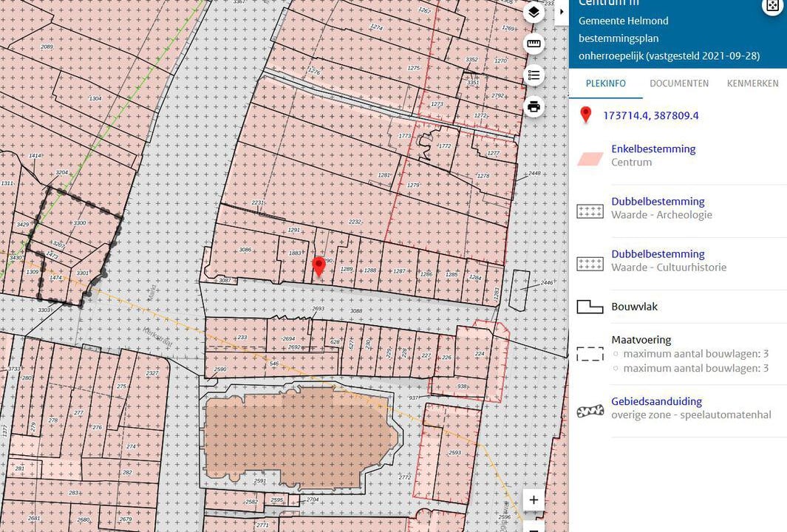Collapse the side panel arrow
Viewport: 787px width, 532px height.
561,12
